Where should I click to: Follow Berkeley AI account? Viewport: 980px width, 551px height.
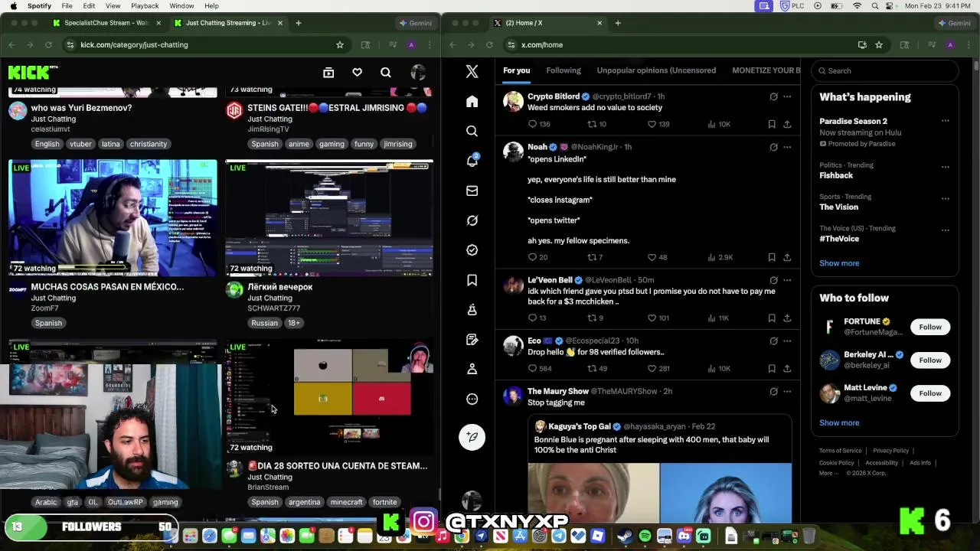[930, 360]
